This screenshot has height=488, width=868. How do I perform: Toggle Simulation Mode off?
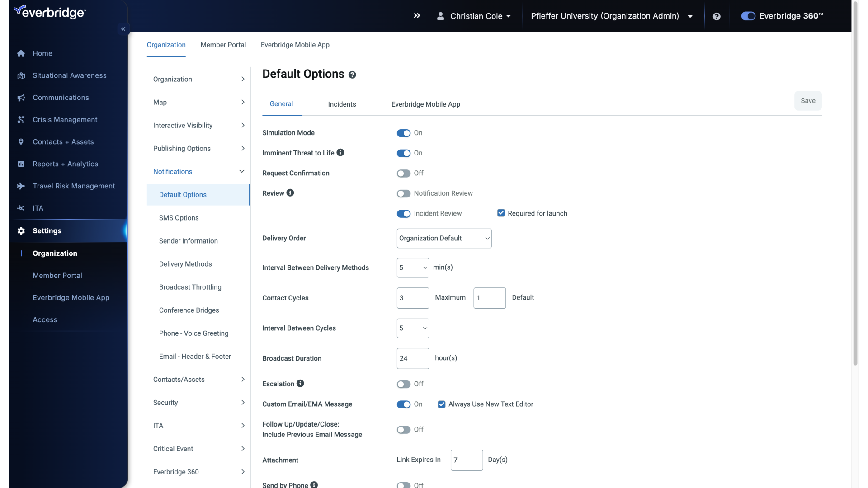click(x=403, y=132)
